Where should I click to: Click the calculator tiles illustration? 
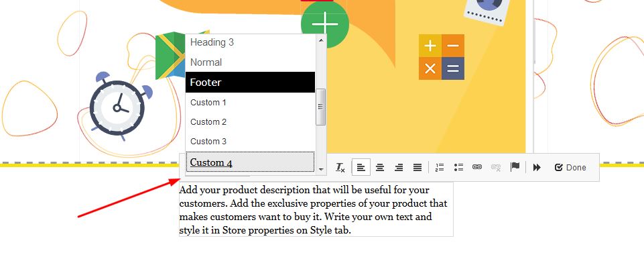click(442, 57)
